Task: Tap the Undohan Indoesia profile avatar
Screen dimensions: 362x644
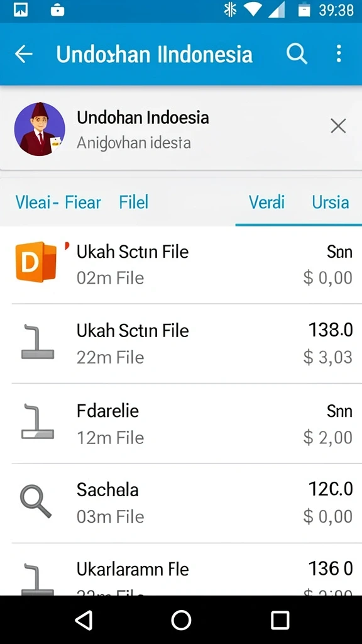Action: (40, 129)
